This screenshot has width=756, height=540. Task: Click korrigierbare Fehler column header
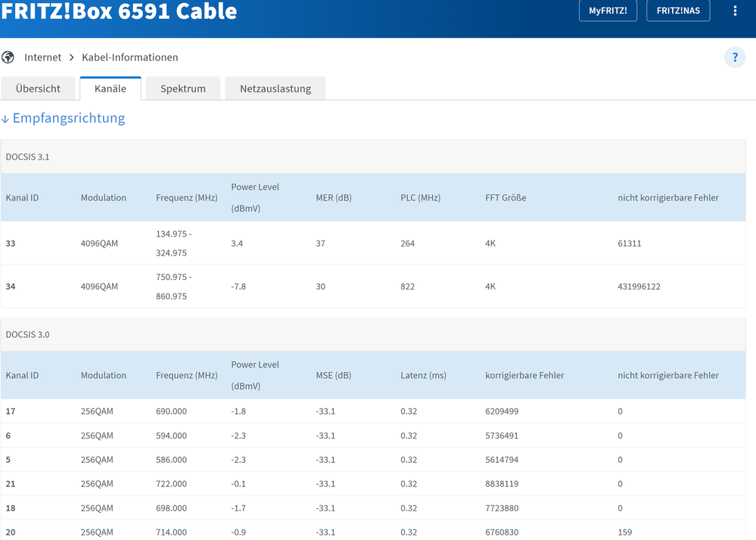(x=524, y=375)
